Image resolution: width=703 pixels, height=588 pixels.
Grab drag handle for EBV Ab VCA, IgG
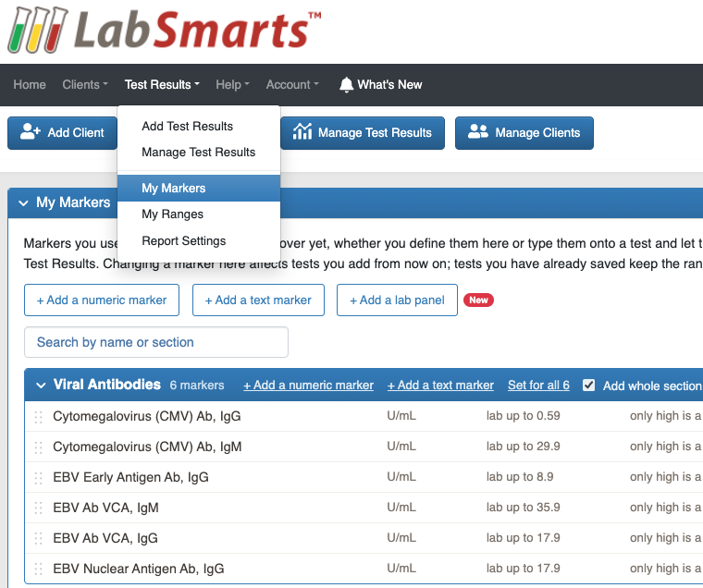coord(38,538)
